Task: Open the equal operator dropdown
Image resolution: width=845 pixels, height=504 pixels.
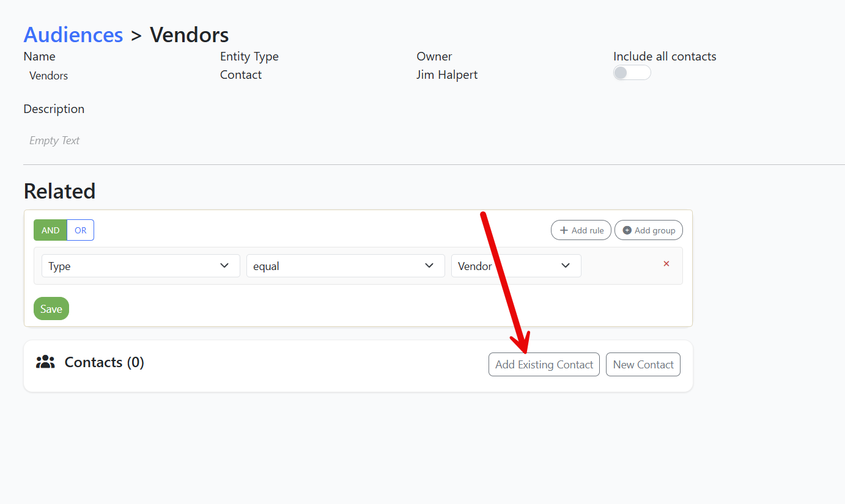Action: click(x=345, y=266)
